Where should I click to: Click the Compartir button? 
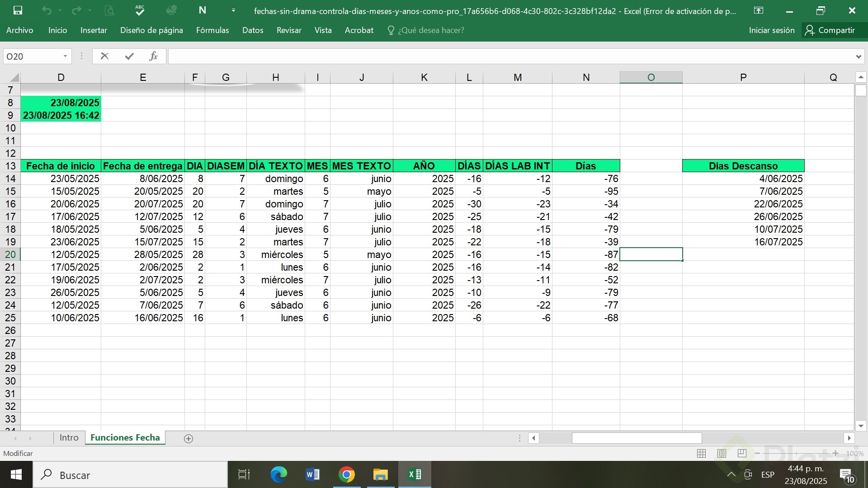coord(830,30)
